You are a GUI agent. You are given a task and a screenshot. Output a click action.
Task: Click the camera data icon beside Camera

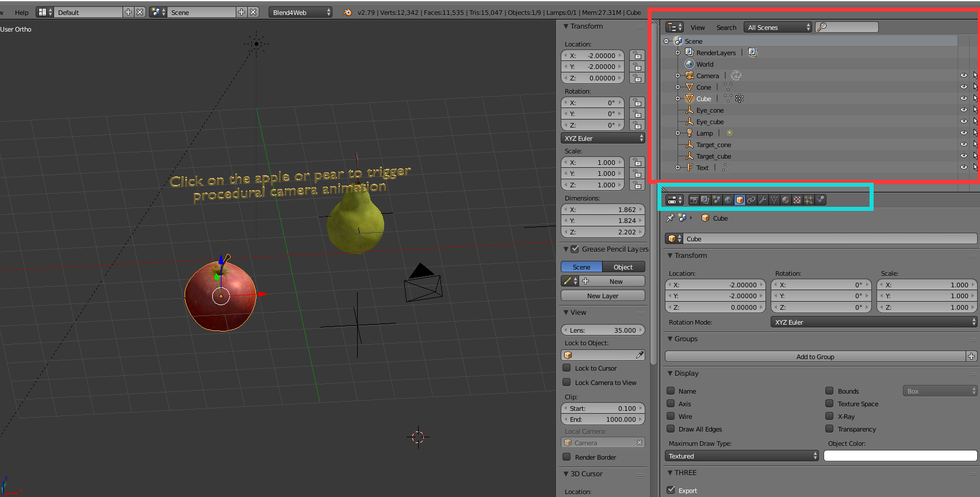(x=736, y=76)
